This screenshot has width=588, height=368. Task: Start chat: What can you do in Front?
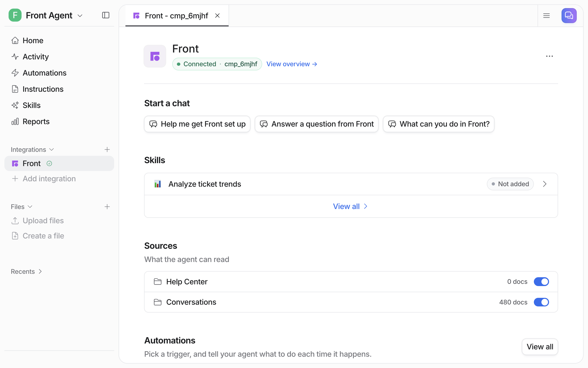click(439, 124)
